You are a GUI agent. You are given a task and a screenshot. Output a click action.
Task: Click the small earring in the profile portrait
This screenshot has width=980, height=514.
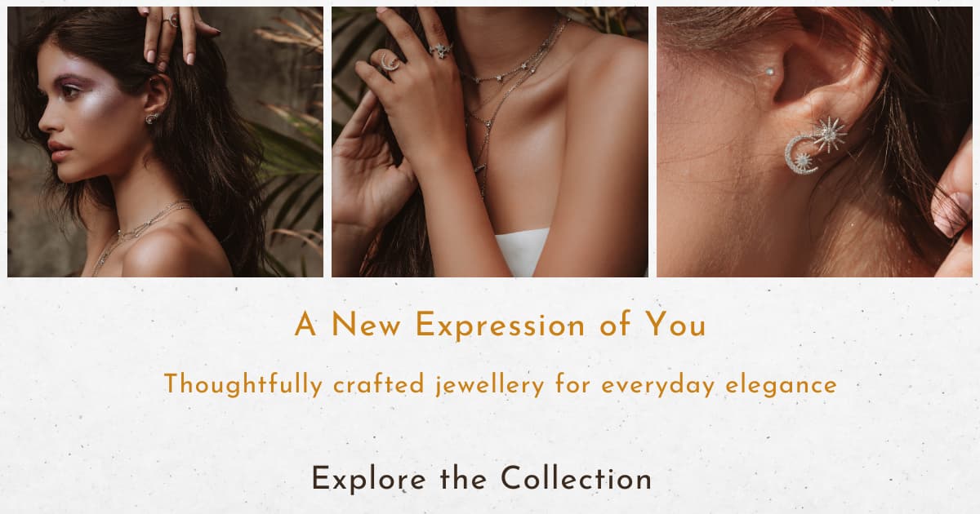click(x=152, y=119)
